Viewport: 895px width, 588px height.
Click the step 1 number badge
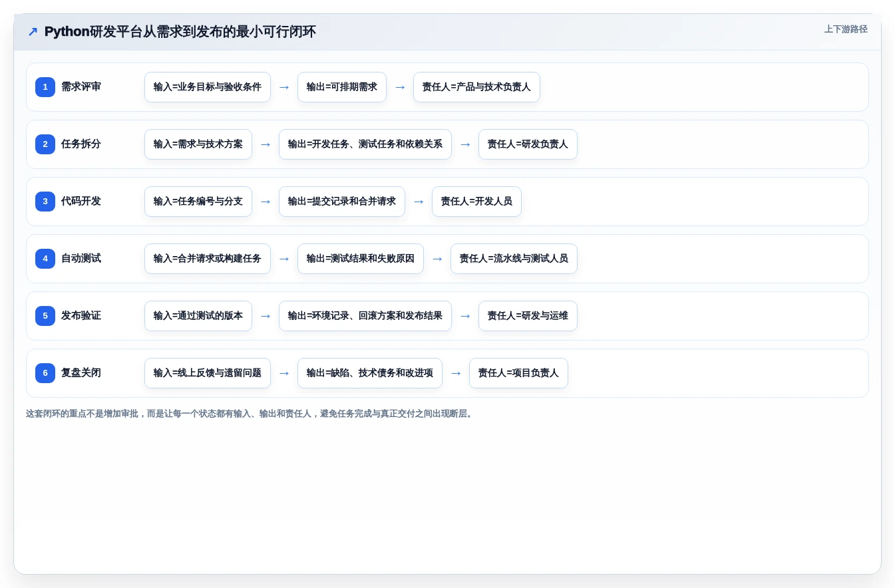45,87
